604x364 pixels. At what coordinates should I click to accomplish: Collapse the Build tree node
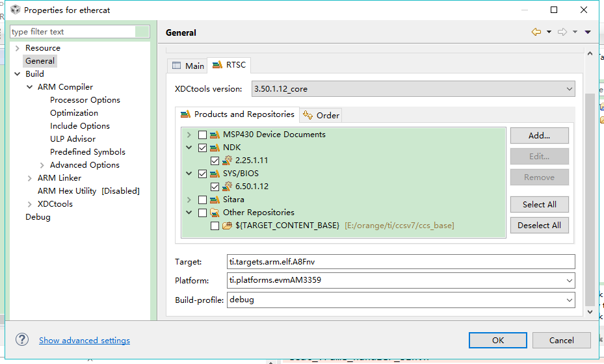tap(18, 74)
